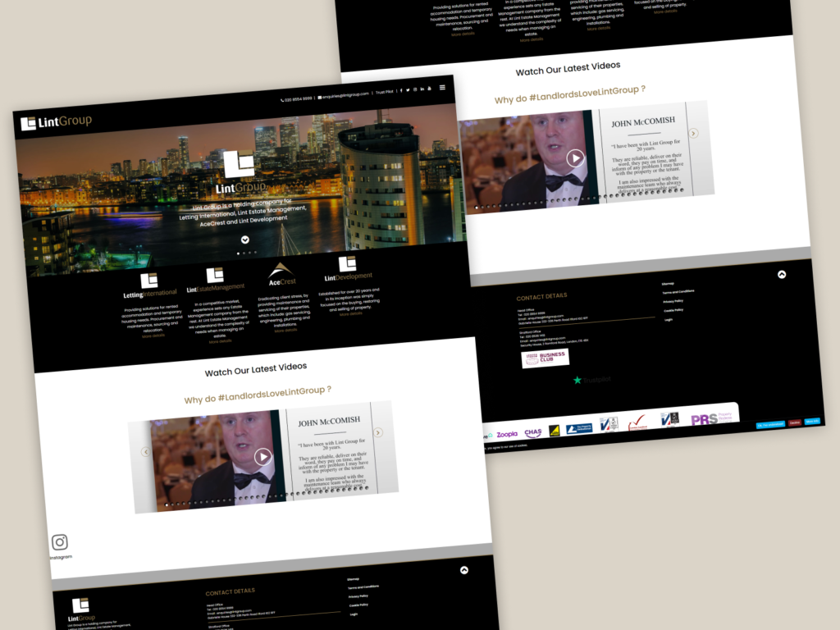Image resolution: width=840 pixels, height=630 pixels.
Task: Click the Zoopla partner logo
Action: 506,434
